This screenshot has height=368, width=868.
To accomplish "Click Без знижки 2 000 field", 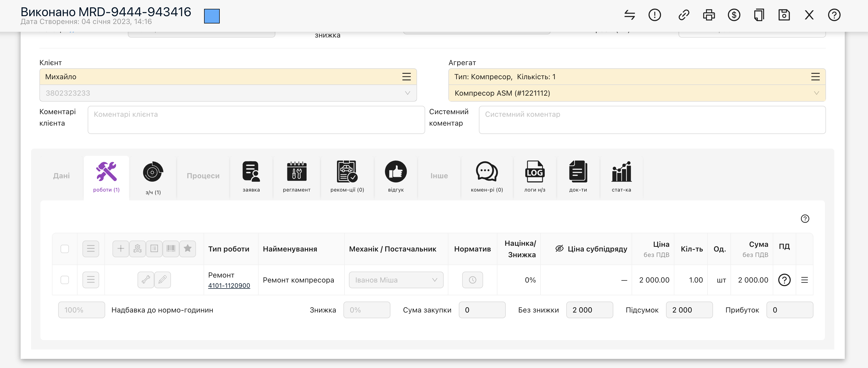I will click(589, 310).
